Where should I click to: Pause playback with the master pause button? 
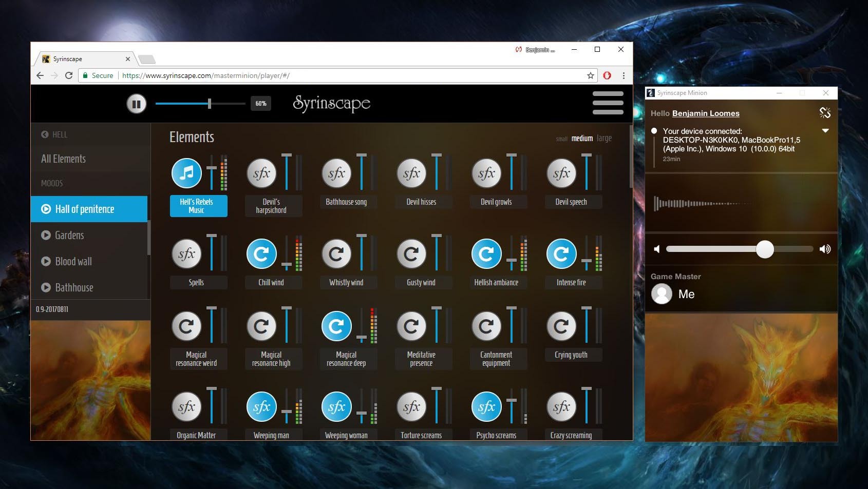136,104
